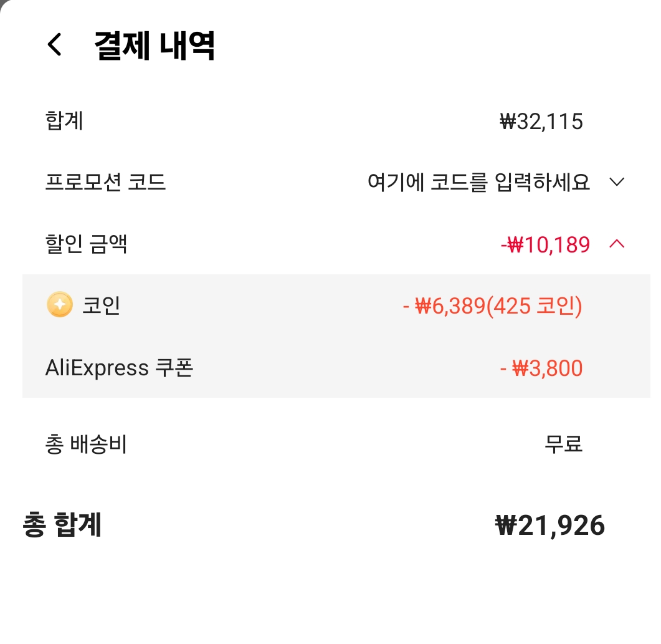Tap the 총 합계 label
661x644 pixels.
point(62,525)
